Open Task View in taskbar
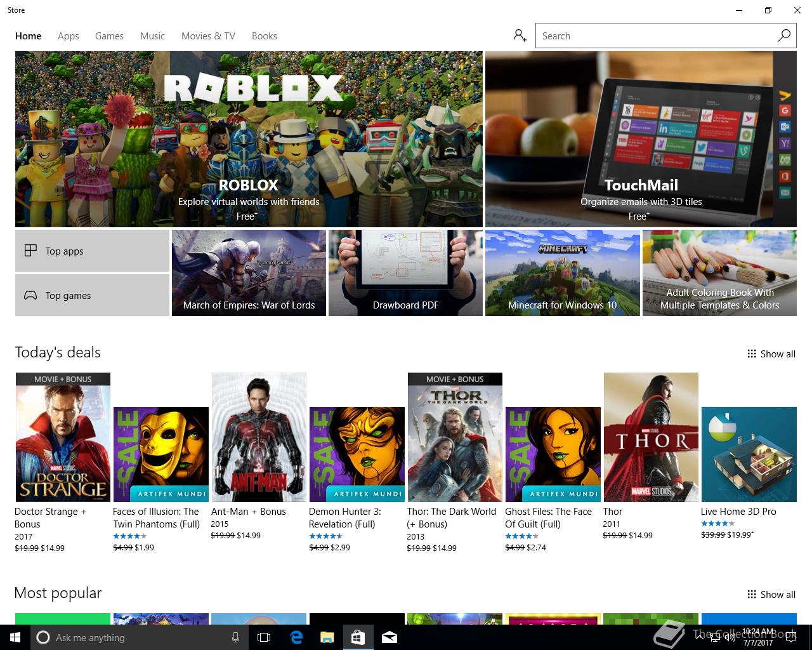 (264, 637)
